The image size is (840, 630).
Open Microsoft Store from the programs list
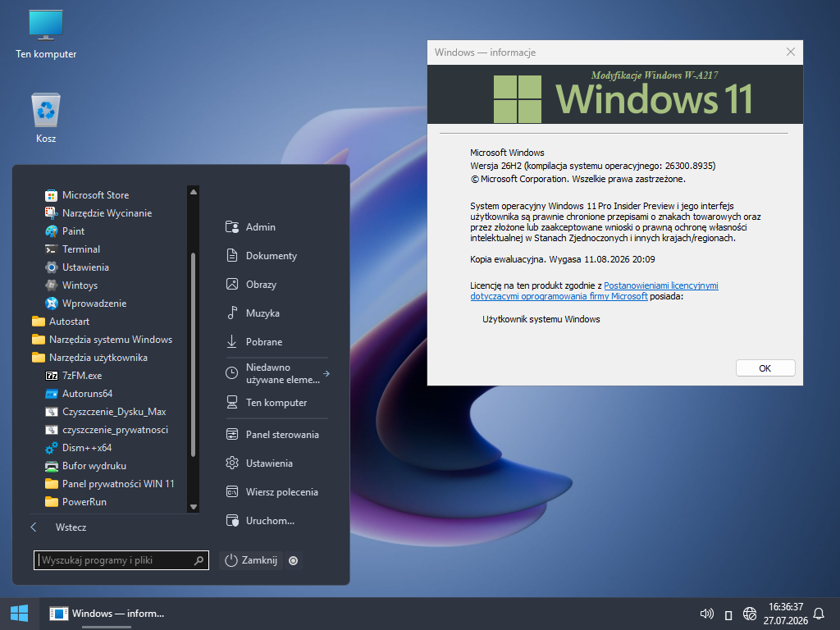(x=95, y=195)
